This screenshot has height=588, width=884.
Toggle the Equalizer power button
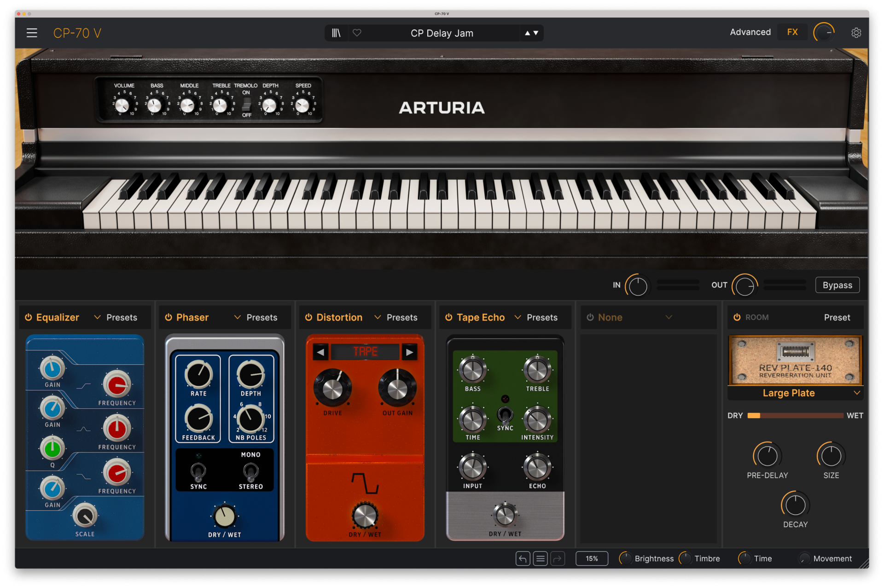coord(29,317)
